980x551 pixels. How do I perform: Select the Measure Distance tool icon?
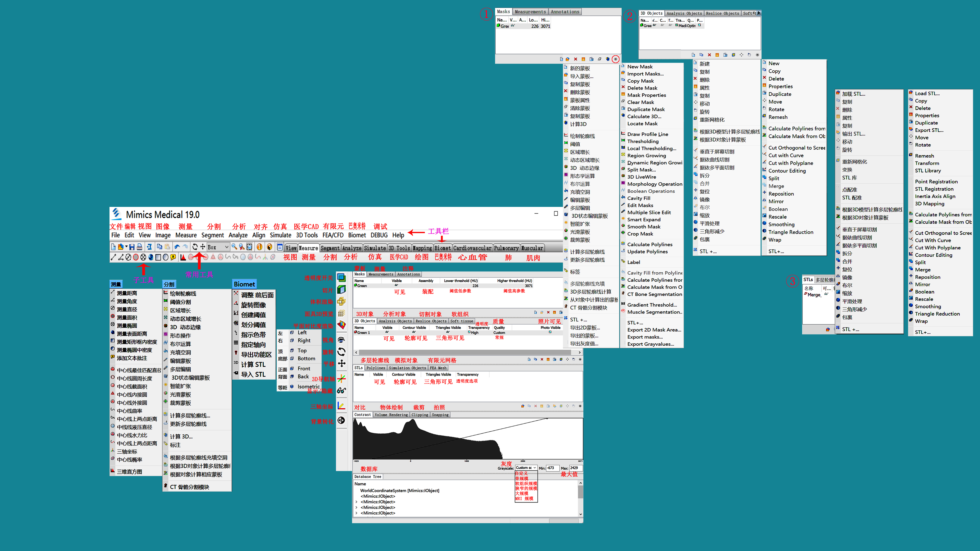pyautogui.click(x=113, y=257)
